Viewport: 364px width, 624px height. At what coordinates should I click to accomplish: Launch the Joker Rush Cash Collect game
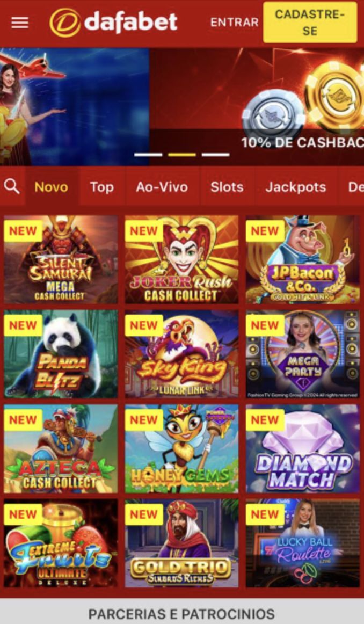pyautogui.click(x=182, y=259)
